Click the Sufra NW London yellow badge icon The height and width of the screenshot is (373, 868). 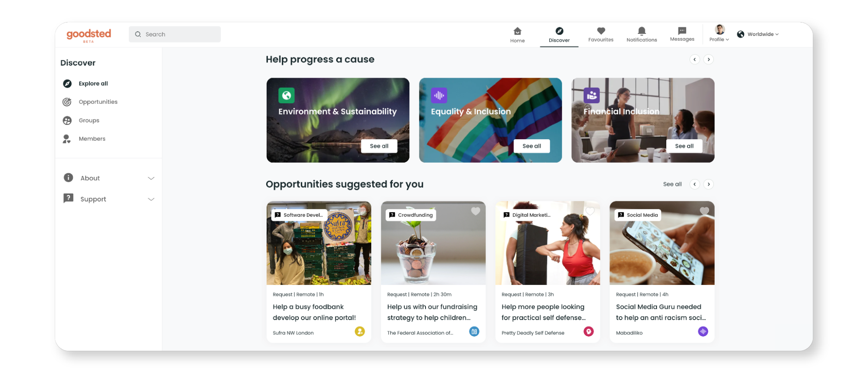tap(360, 332)
